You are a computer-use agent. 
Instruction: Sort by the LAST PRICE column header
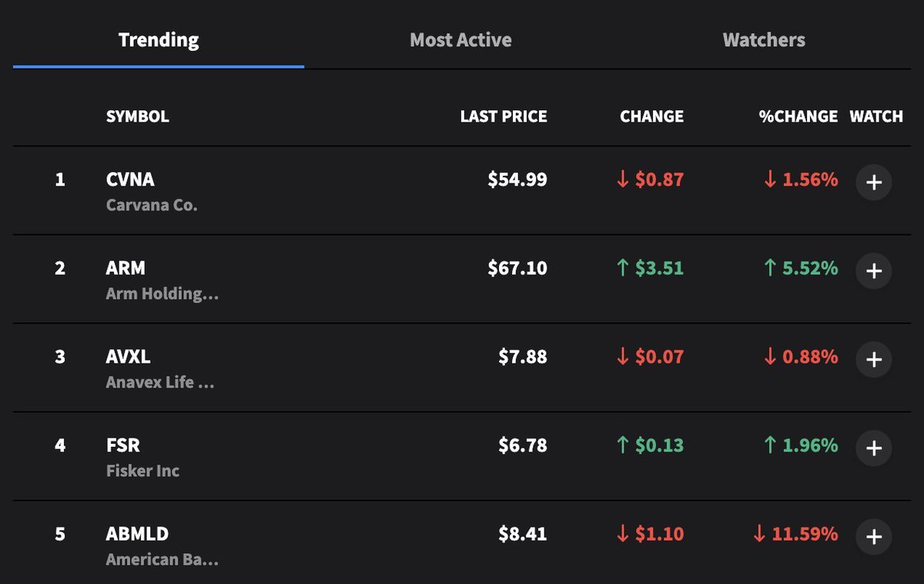[x=504, y=116]
